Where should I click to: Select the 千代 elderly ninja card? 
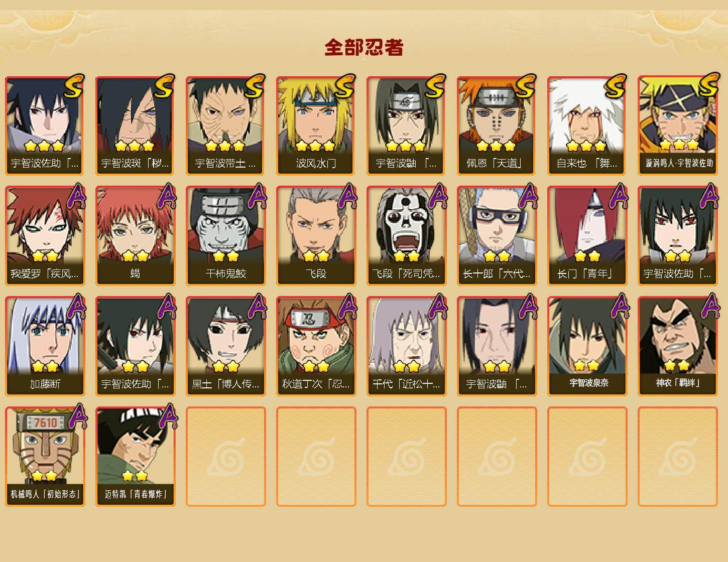click(x=406, y=346)
